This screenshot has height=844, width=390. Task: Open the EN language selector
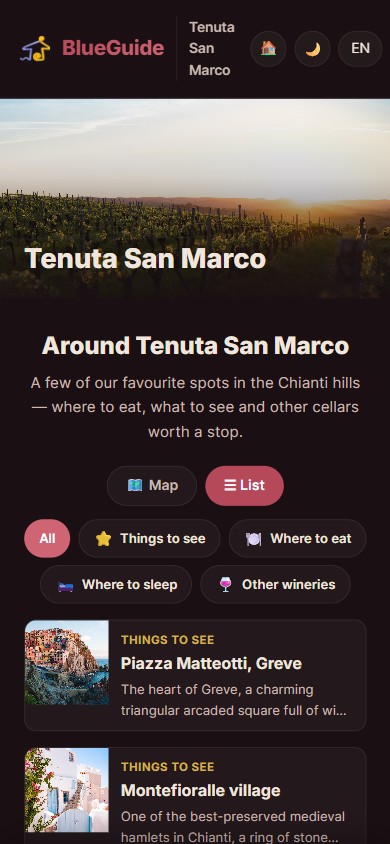coord(360,48)
